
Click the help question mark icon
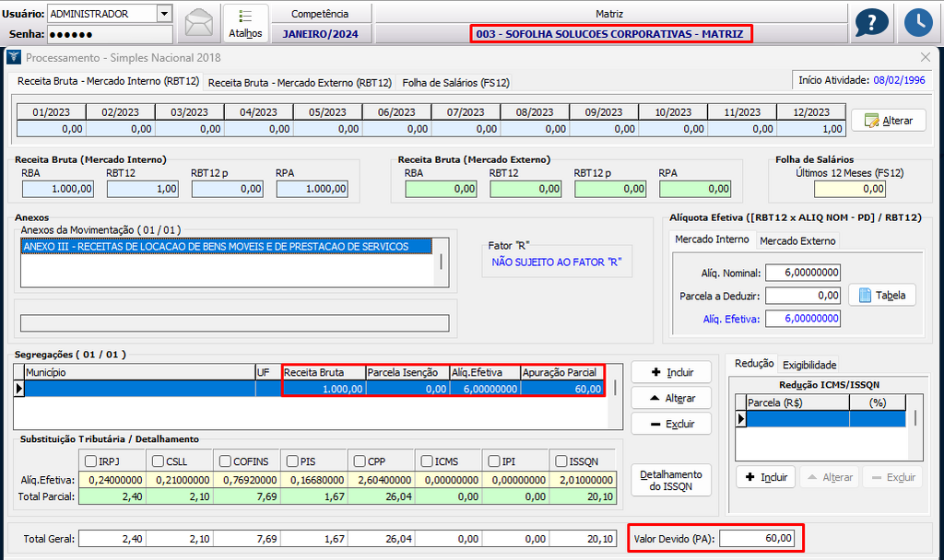tap(871, 23)
